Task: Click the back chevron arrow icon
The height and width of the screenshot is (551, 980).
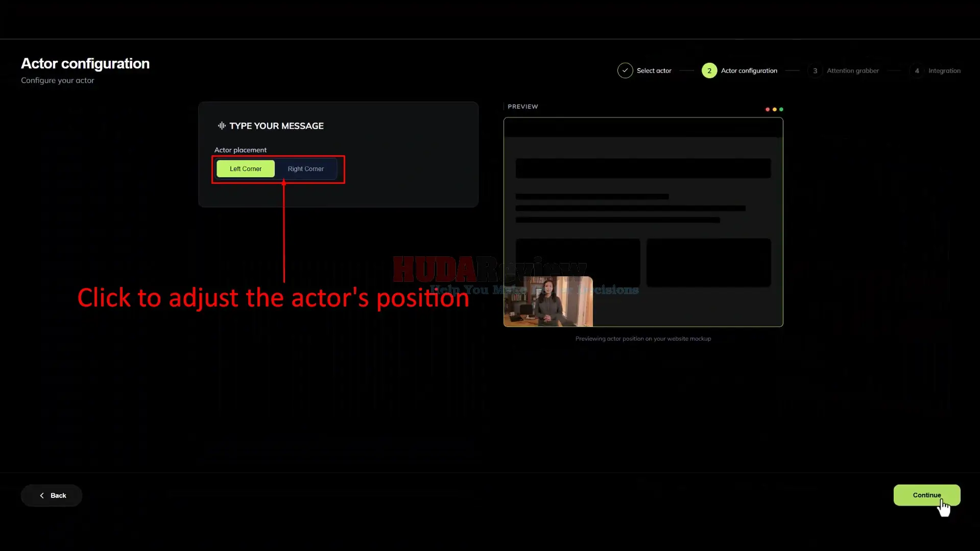Action: pos(42,495)
